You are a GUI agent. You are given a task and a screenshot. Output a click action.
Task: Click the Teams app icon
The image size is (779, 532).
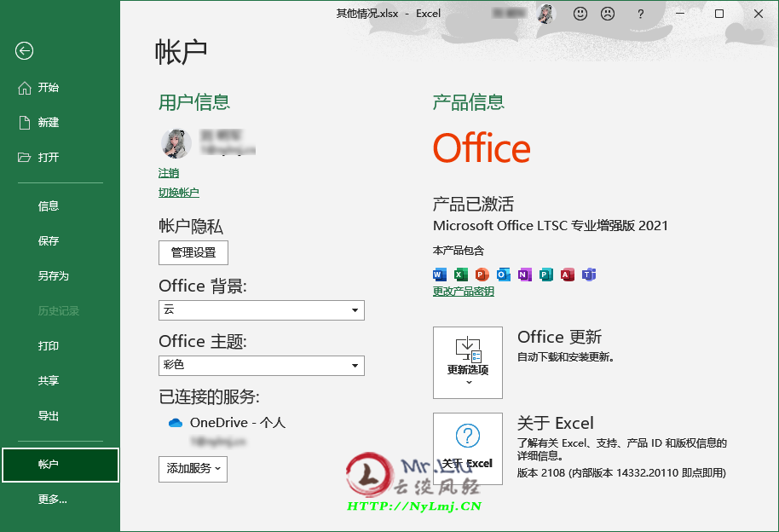(589, 275)
